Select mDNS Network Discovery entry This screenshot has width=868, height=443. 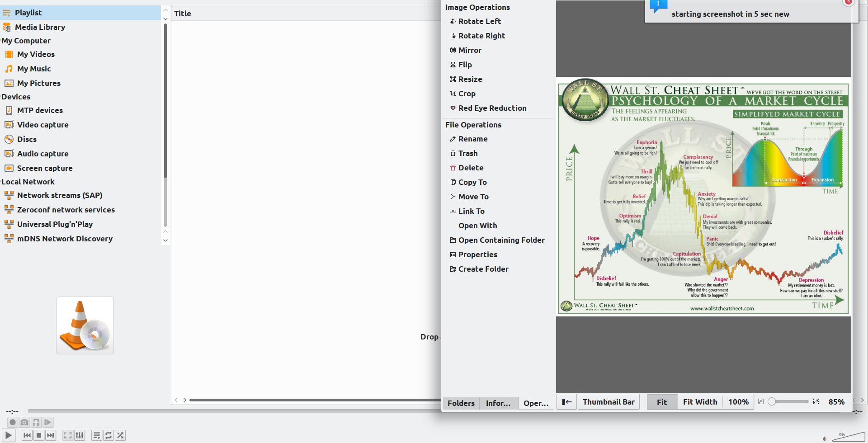(x=80, y=239)
